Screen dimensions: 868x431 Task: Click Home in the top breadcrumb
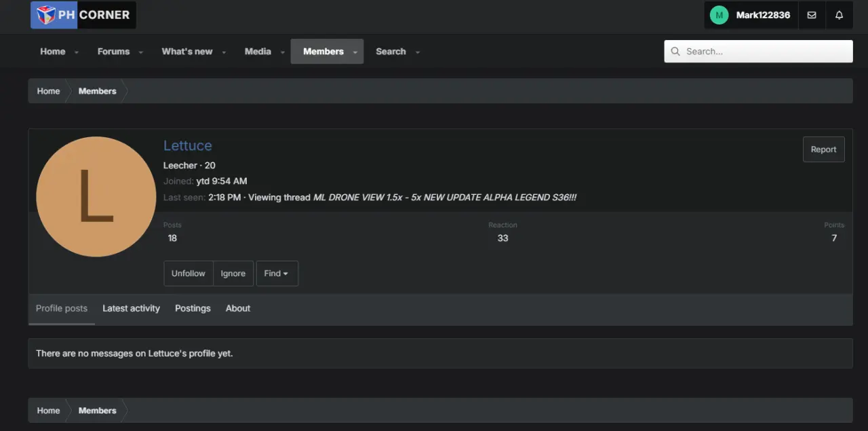click(48, 91)
